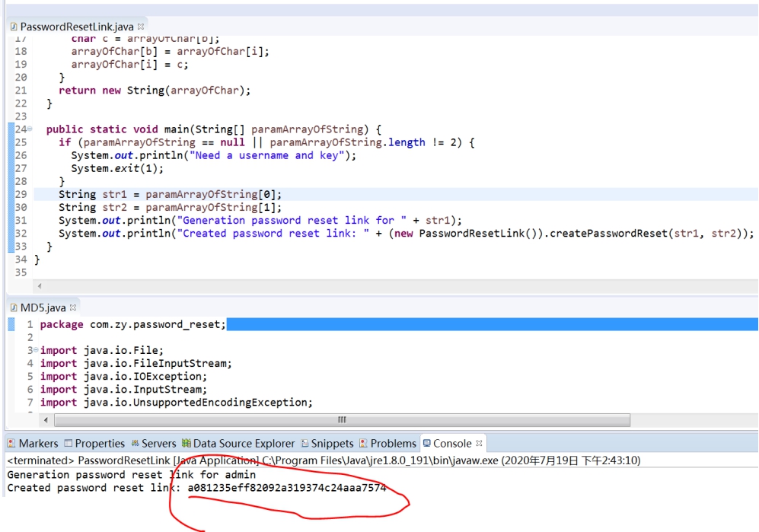Image resolution: width=759 pixels, height=532 pixels.
Task: Click 'import java.io.File;' line
Action: tap(102, 350)
